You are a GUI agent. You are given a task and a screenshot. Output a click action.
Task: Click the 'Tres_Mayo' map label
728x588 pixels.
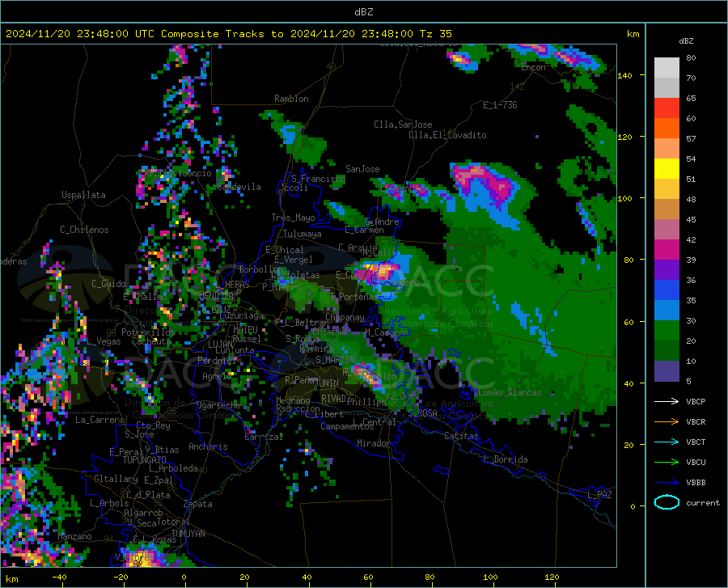click(x=293, y=218)
